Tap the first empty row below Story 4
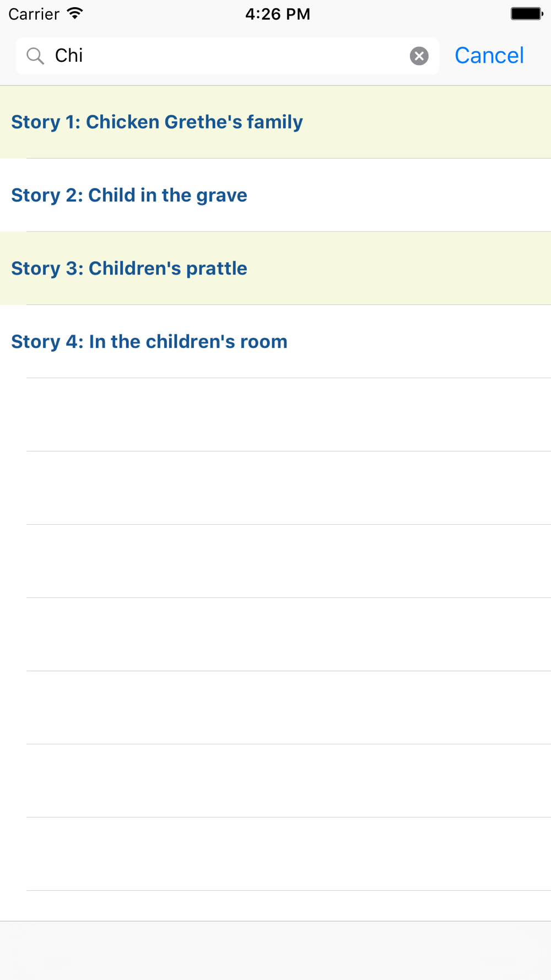Image resolution: width=551 pixels, height=980 pixels. (x=275, y=414)
